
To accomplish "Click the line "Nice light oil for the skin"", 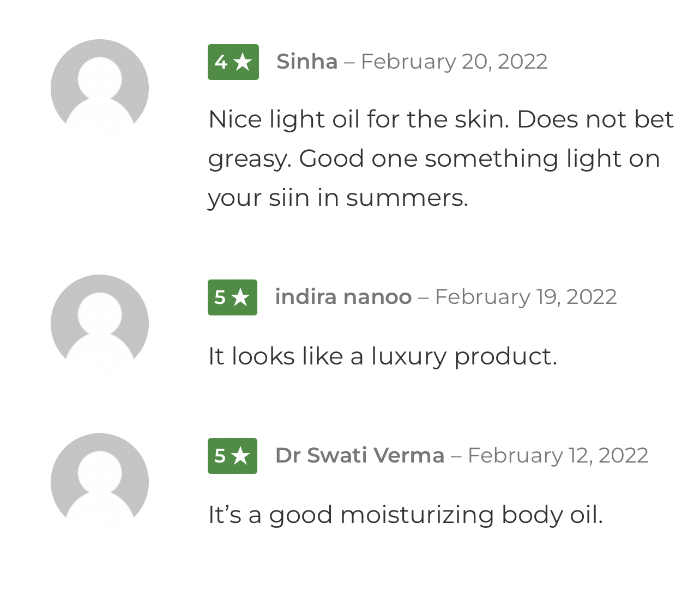I will [x=440, y=119].
